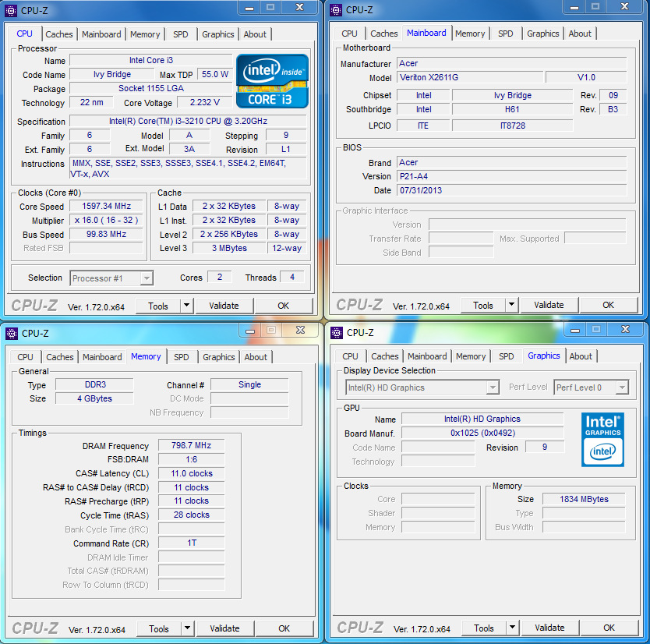The width and height of the screenshot is (650, 644).
Task: Select About tab in Mainboard window
Action: click(580, 34)
